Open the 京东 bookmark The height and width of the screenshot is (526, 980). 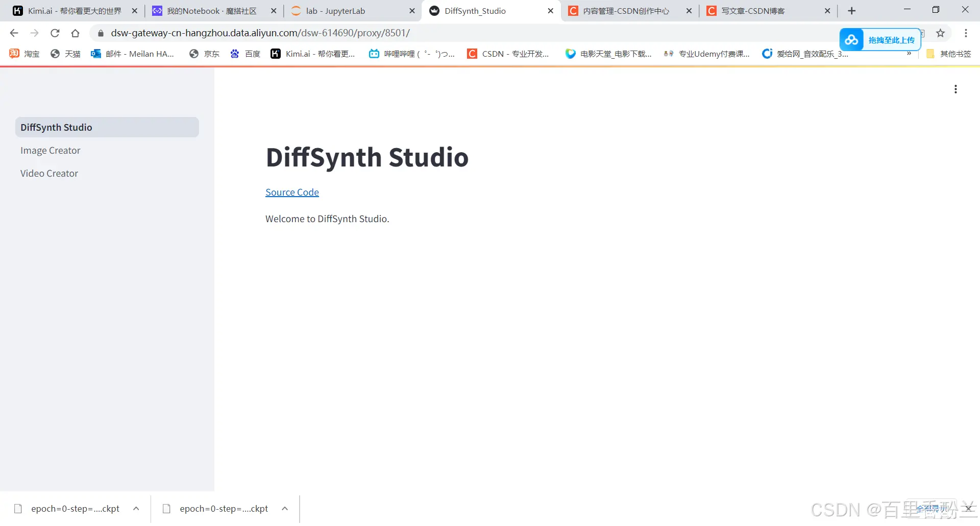tap(204, 54)
